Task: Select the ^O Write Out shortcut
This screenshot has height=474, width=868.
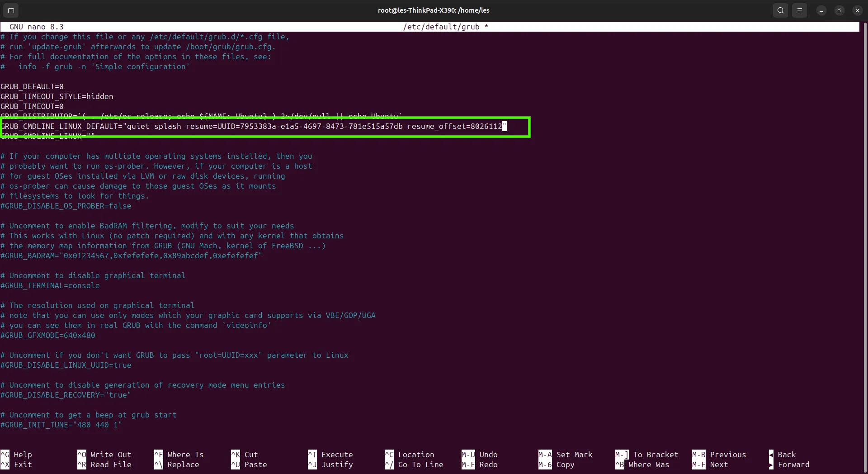Action: click(104, 455)
